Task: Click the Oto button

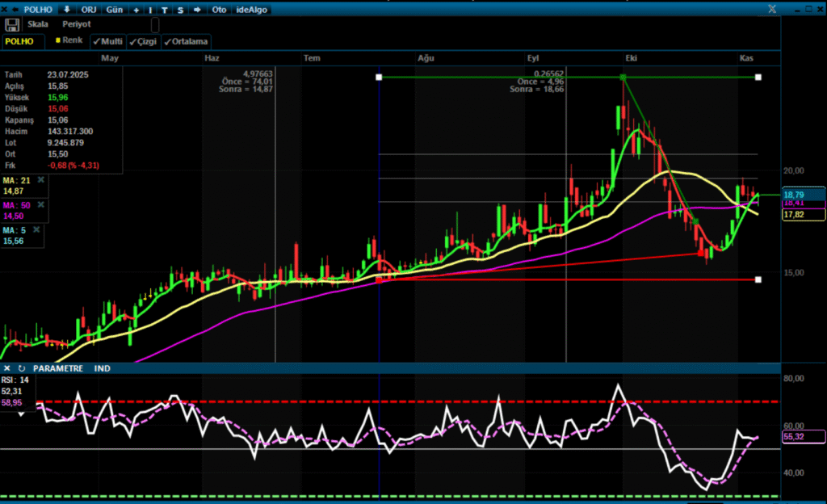Action: tap(219, 10)
